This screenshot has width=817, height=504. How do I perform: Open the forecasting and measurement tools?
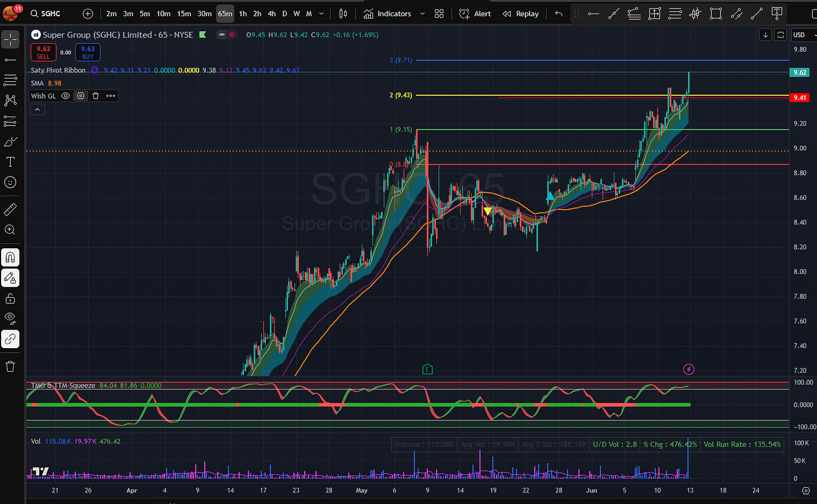[x=10, y=121]
